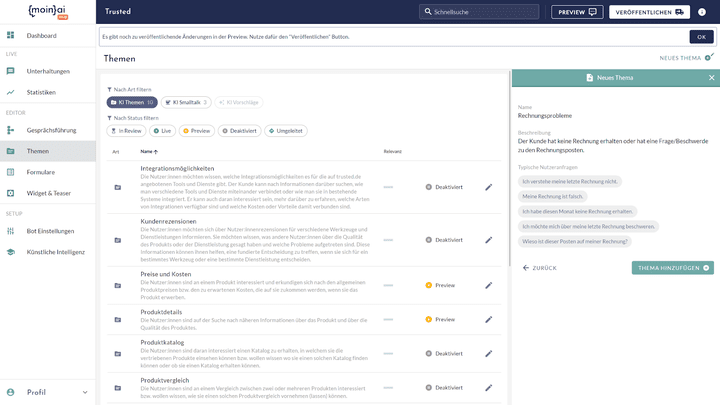Click folder icon next to Kundenrezensionen
Screen dimensions: 720x405
coord(117,240)
